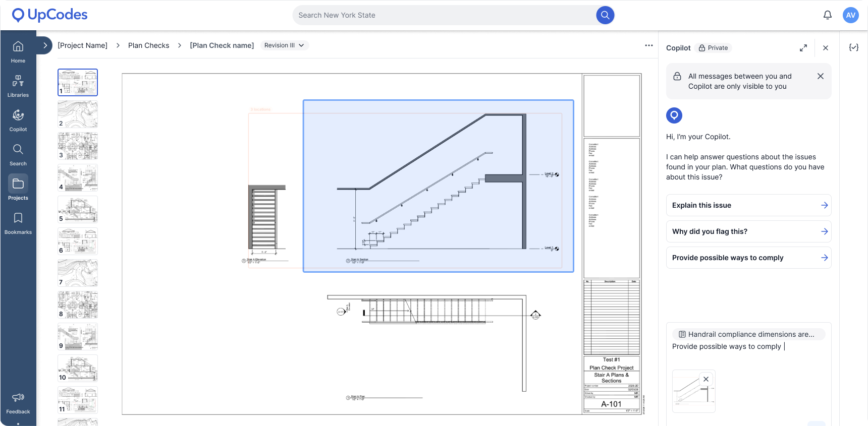Open the Revision III dropdown
Viewport: 868px width, 426px height.
284,45
